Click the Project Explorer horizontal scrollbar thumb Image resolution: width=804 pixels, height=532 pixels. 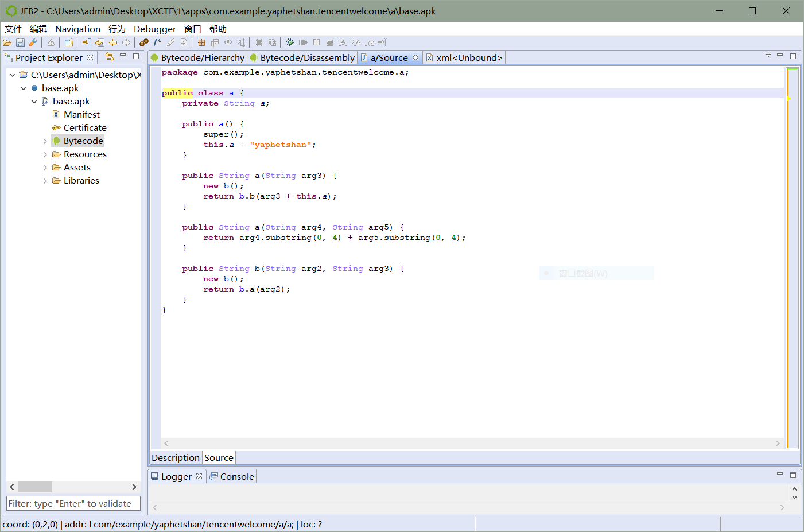tap(35, 487)
